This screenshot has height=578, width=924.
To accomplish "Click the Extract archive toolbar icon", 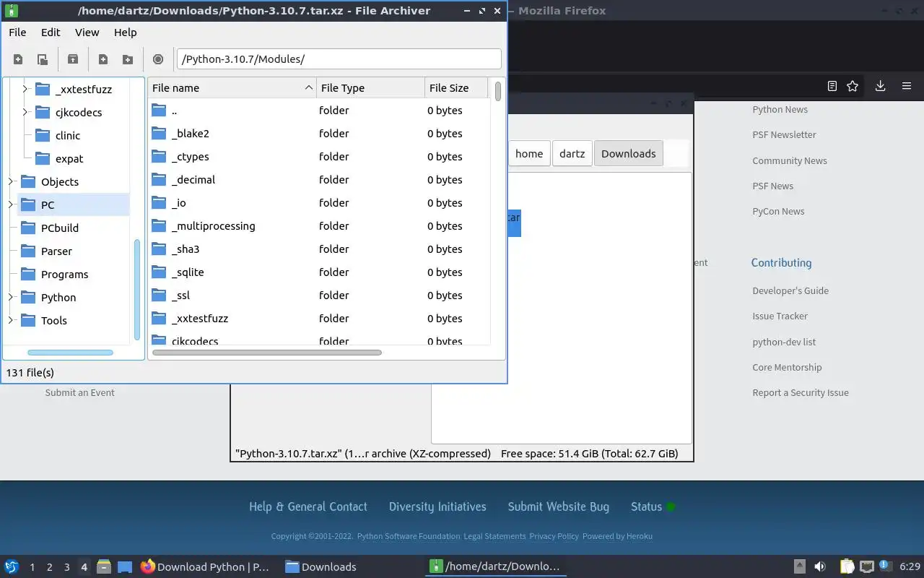I will pyautogui.click(x=73, y=59).
